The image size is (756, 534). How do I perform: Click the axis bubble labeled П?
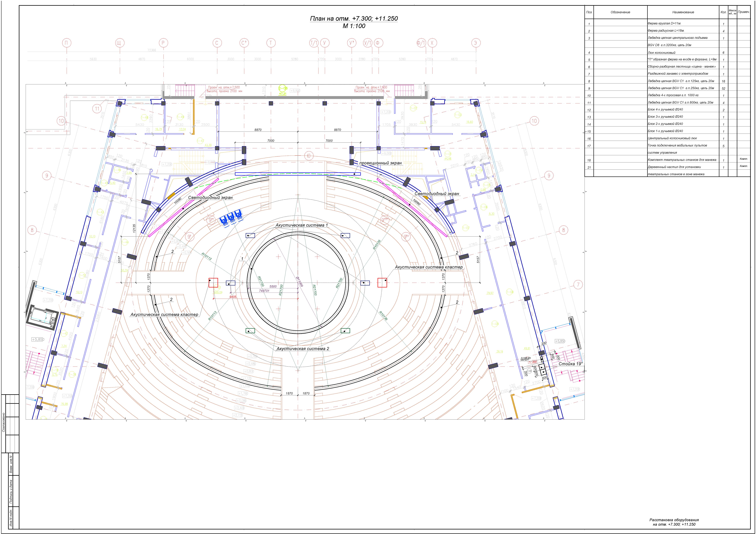pos(67,43)
